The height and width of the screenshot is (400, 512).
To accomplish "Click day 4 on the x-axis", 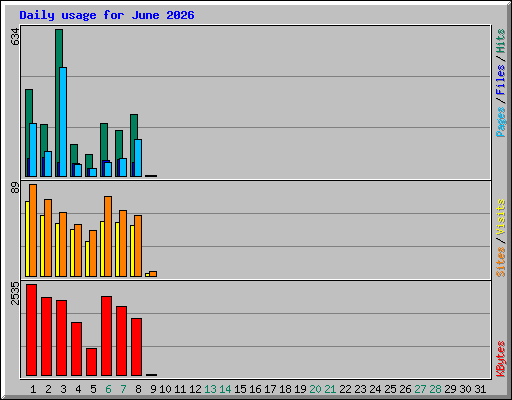I will click(x=78, y=389).
